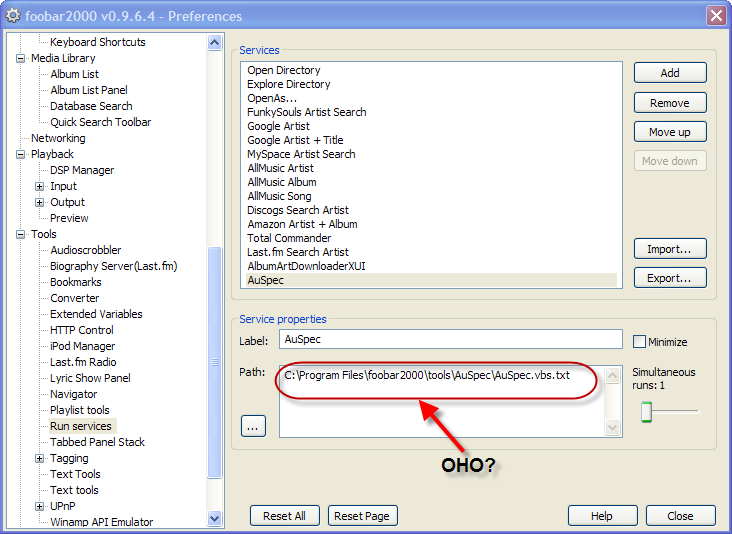This screenshot has width=732, height=534.
Task: Select Discogs Search Artist service
Action: click(x=298, y=211)
